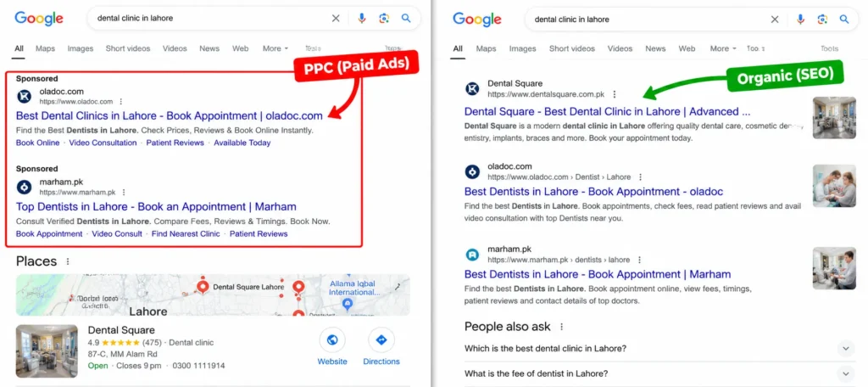Click Website globe icon for Dental Square
This screenshot has width=868, height=387.
(x=332, y=340)
